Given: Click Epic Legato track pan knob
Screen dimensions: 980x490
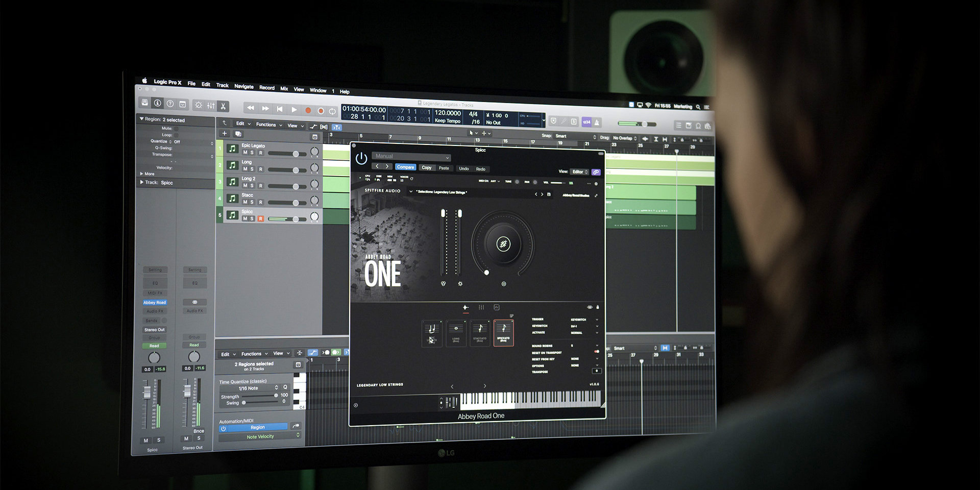Looking at the screenshot, I should (x=314, y=152).
